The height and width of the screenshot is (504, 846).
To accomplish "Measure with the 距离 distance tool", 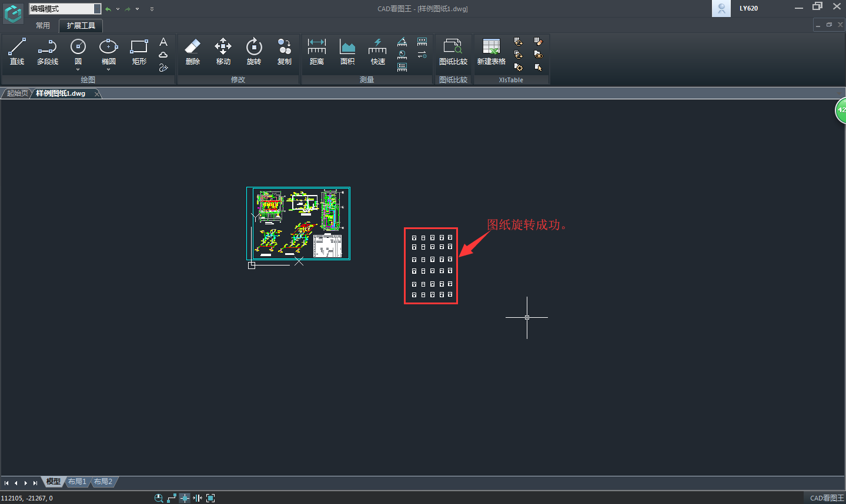I will [x=317, y=51].
